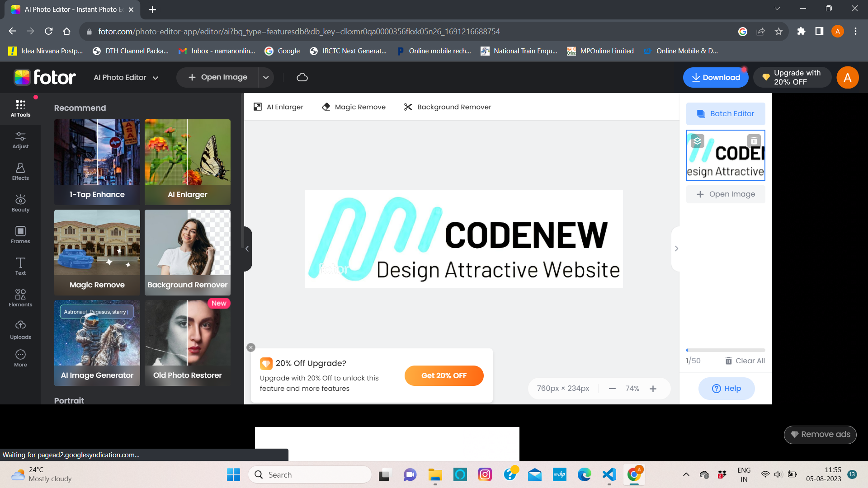868x488 pixels.
Task: Open the Elements panel
Action: pos(20,298)
